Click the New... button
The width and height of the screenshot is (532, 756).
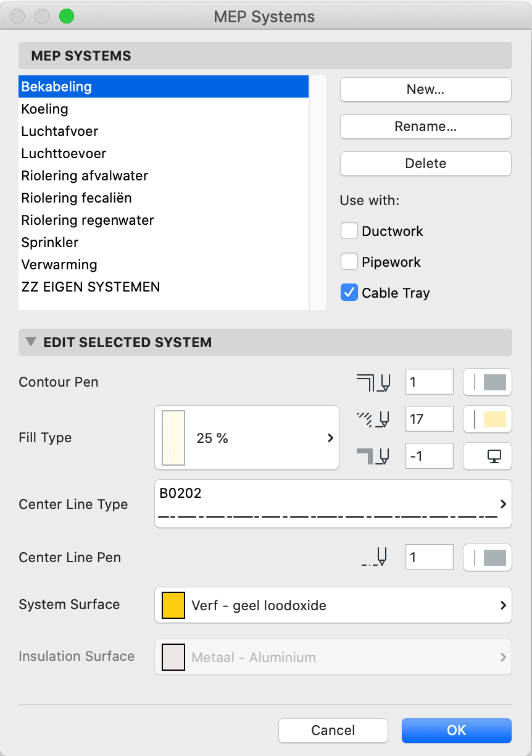(x=426, y=90)
